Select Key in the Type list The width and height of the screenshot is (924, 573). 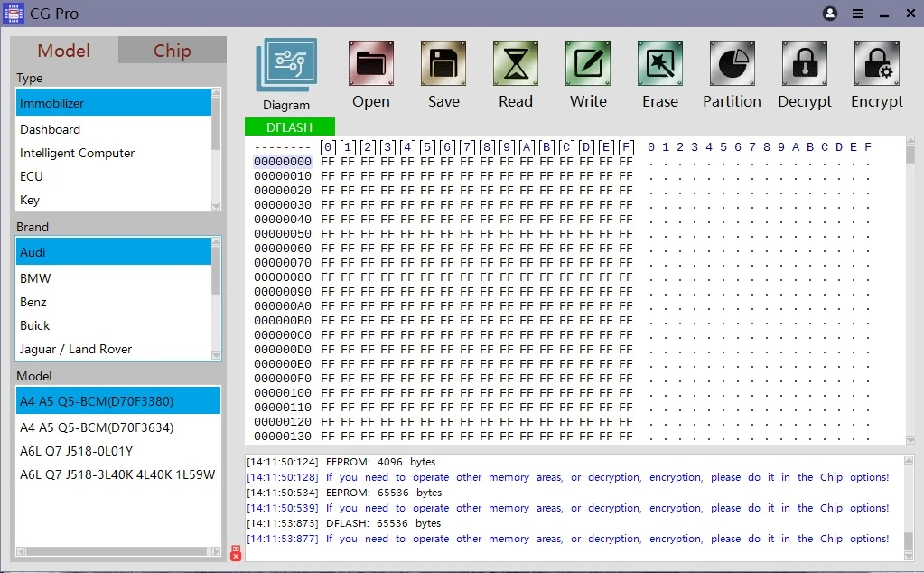pyautogui.click(x=113, y=200)
